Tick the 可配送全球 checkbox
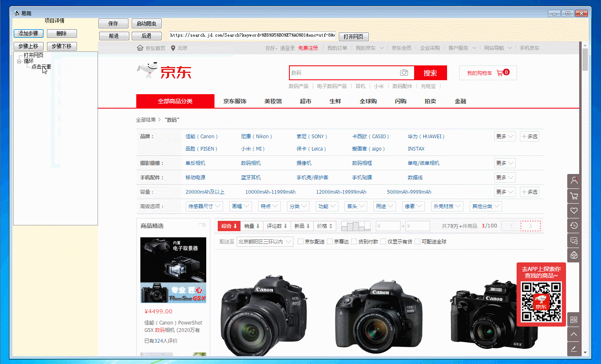The height and width of the screenshot is (364, 601). pyautogui.click(x=417, y=241)
